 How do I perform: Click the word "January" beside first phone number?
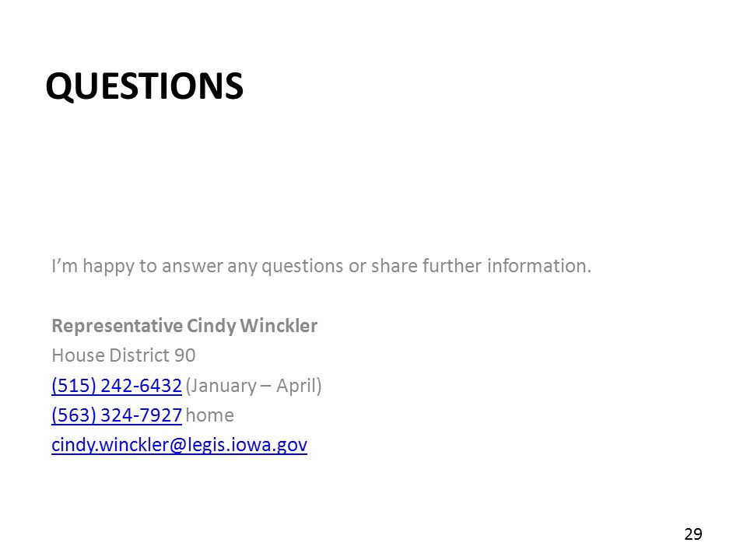pyautogui.click(x=222, y=386)
